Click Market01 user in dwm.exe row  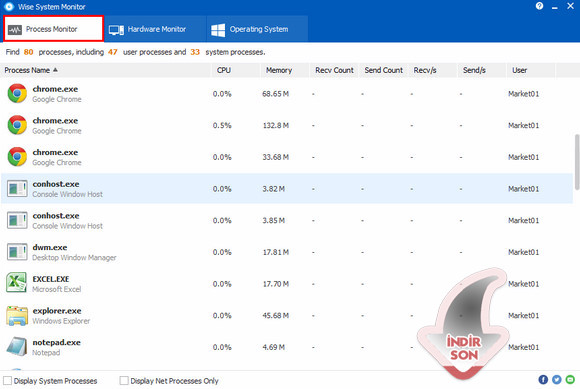523,252
